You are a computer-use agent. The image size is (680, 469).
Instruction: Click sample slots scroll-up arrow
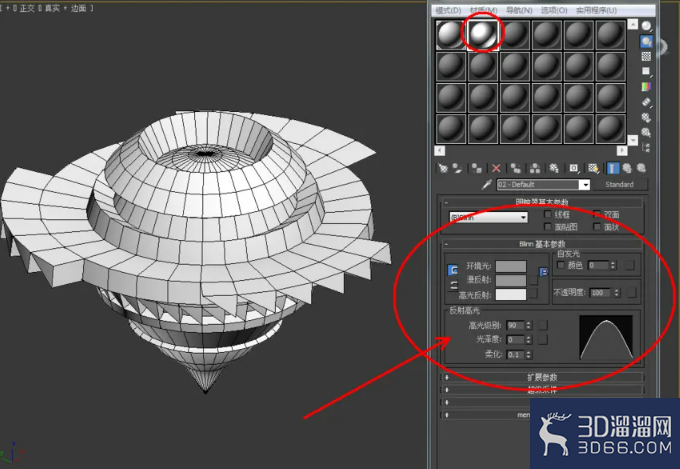pyautogui.click(x=633, y=24)
